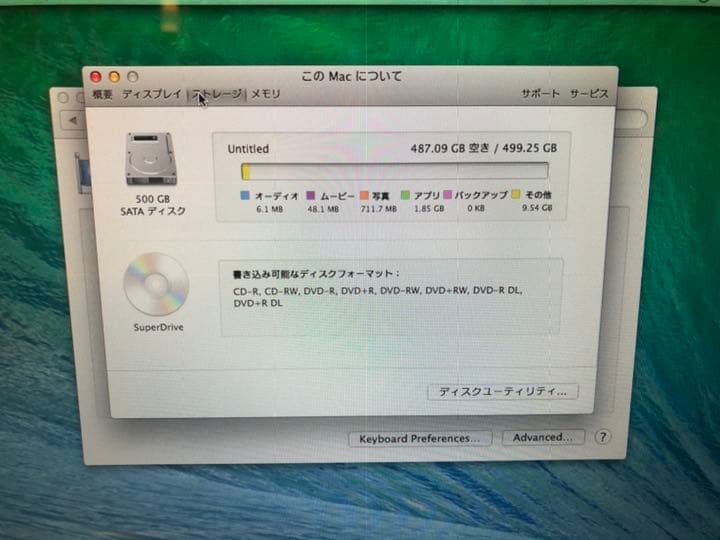720x540 pixels.
Task: Open the 概要 tab
Action: (x=102, y=94)
